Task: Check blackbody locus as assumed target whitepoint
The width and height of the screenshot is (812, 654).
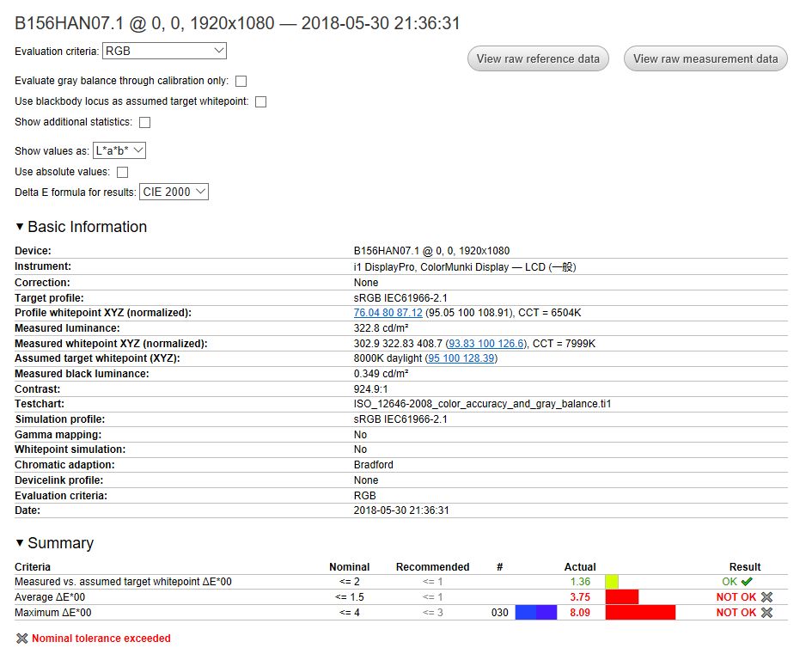Action: (260, 101)
